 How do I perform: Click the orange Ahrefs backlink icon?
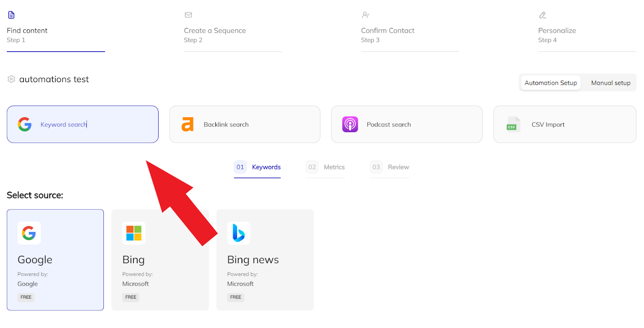(x=188, y=125)
